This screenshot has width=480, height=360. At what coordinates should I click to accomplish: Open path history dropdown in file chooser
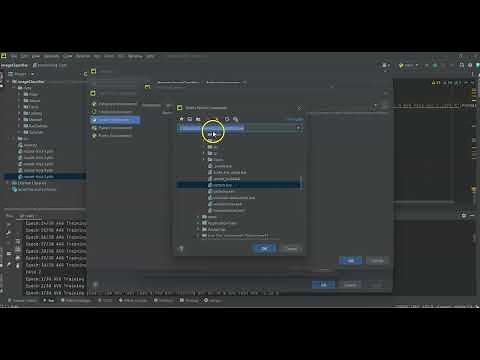(x=298, y=128)
